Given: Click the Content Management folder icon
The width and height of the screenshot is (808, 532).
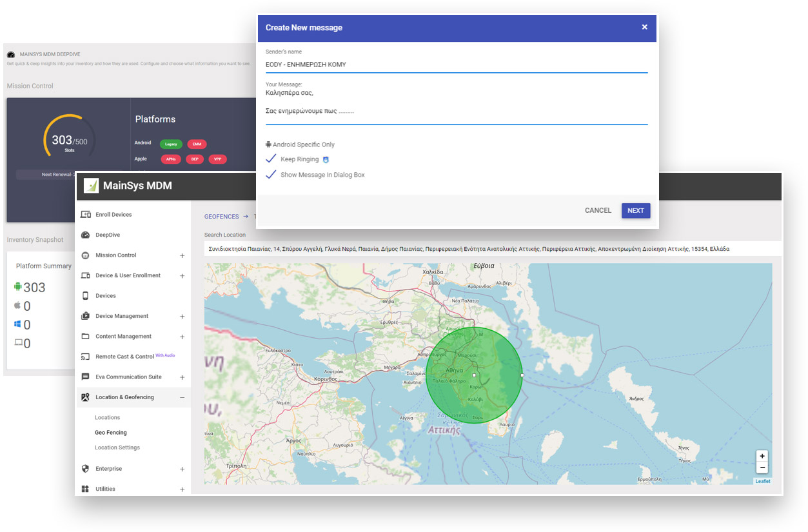Looking at the screenshot, I should point(85,337).
